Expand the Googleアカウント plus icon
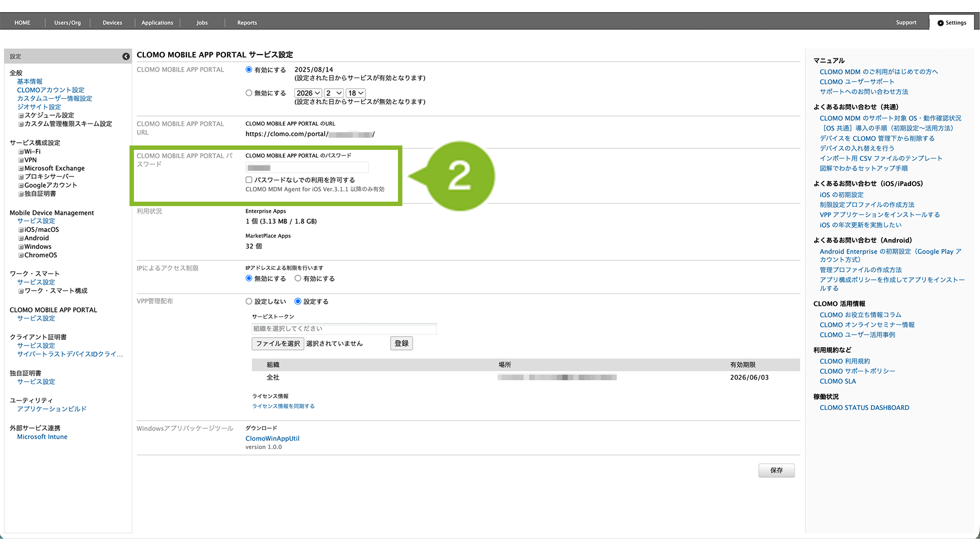The height and width of the screenshot is (551, 980). coord(21,186)
